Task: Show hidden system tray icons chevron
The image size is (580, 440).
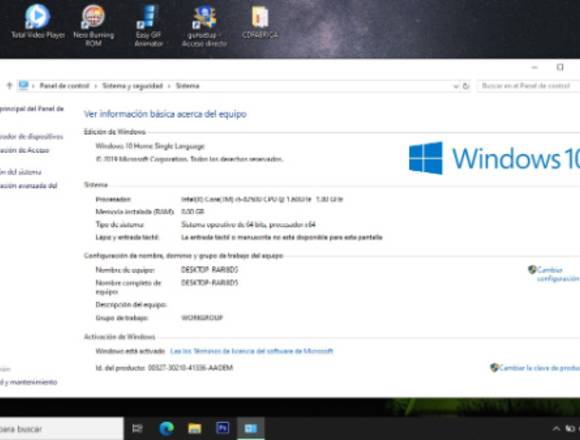Action: [x=556, y=429]
